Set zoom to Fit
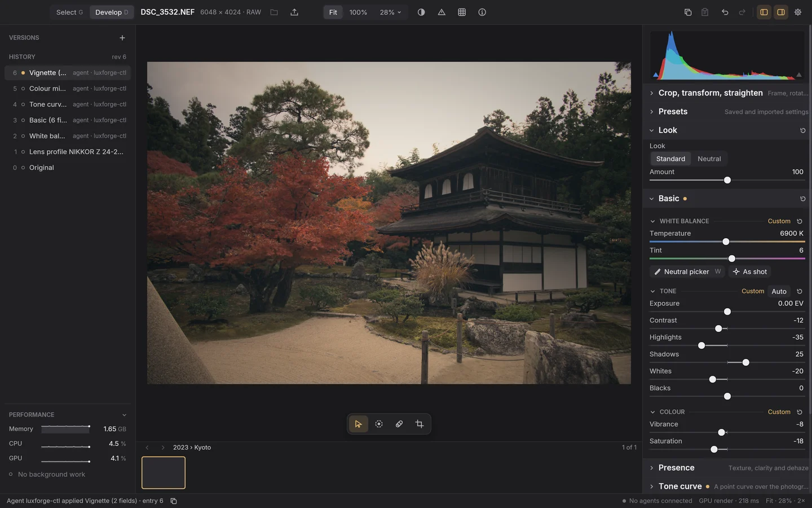Viewport: 812px width, 508px height. pos(333,12)
